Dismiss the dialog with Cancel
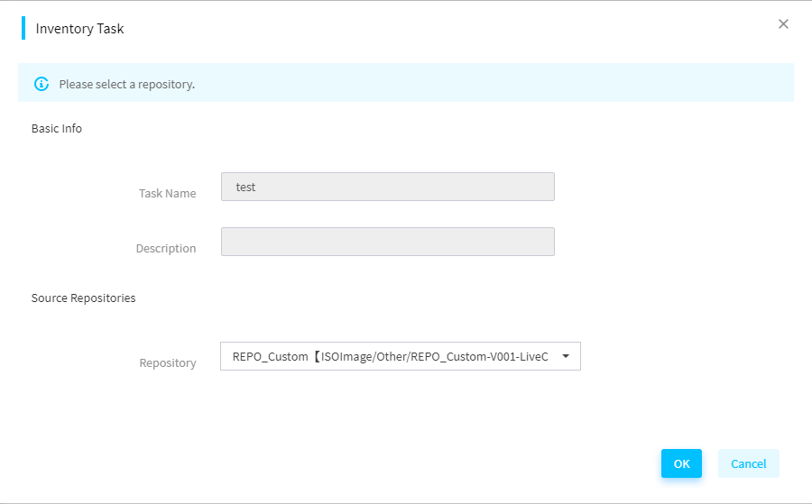Screen dimensions: 812x504 748,463
